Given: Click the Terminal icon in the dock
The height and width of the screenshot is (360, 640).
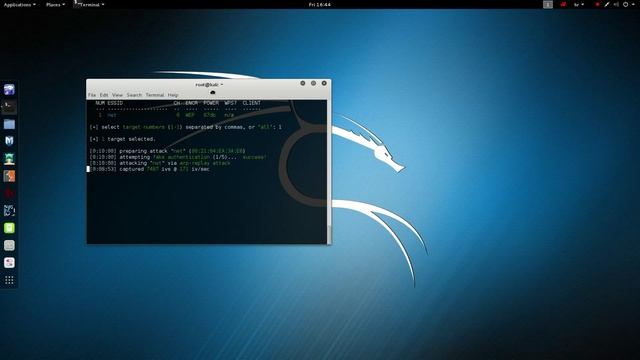Looking at the screenshot, I should [x=9, y=107].
